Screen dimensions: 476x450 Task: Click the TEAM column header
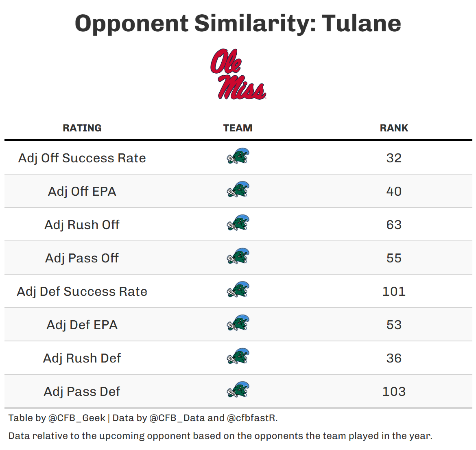pyautogui.click(x=238, y=128)
